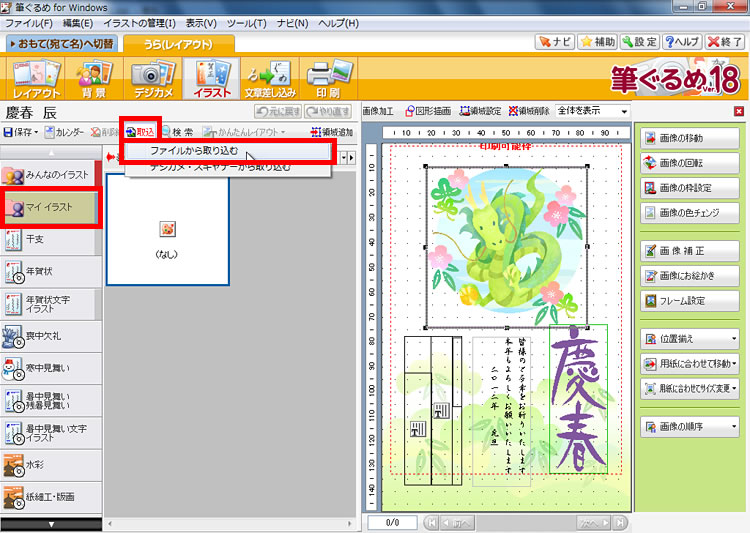Choose デジカメ・スキャナーから取り込む entry
This screenshot has width=750, height=533.
[227, 167]
